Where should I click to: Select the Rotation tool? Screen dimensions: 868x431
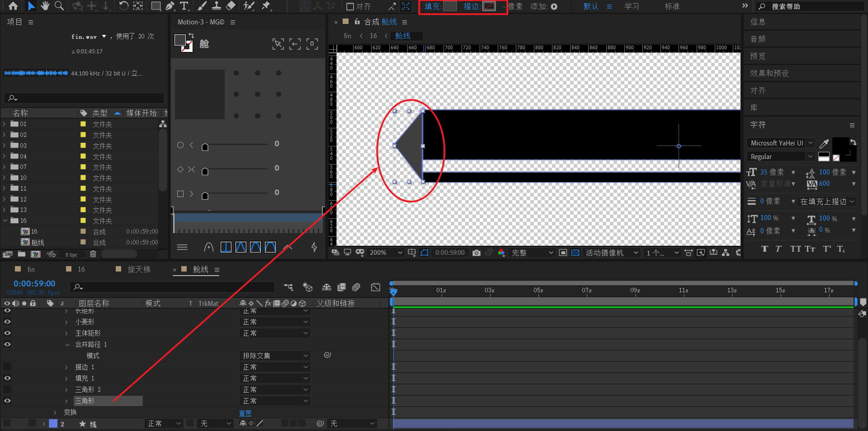123,6
